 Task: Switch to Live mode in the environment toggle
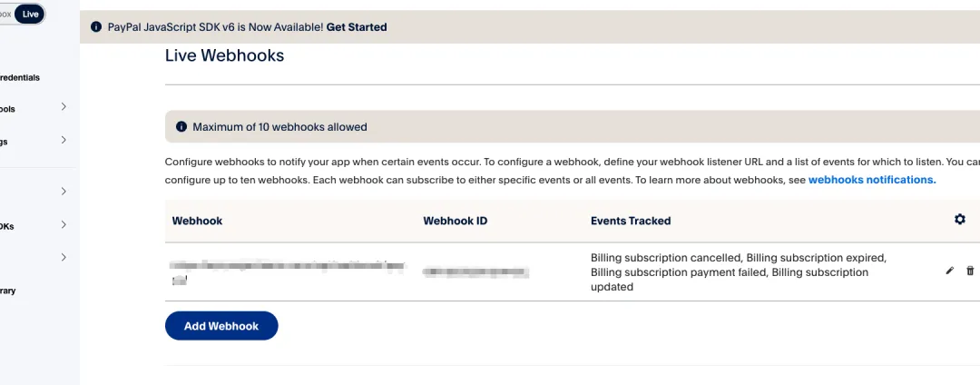click(31, 14)
